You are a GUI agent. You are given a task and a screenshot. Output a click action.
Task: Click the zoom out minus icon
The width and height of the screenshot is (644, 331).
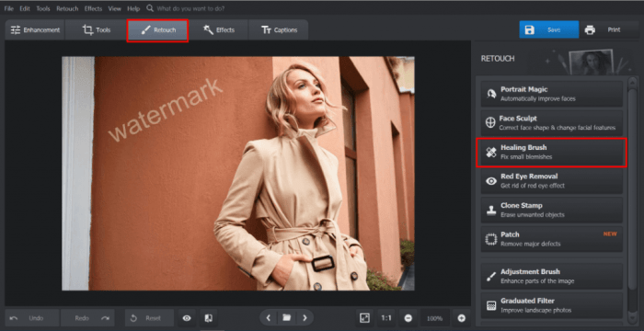[x=408, y=318]
